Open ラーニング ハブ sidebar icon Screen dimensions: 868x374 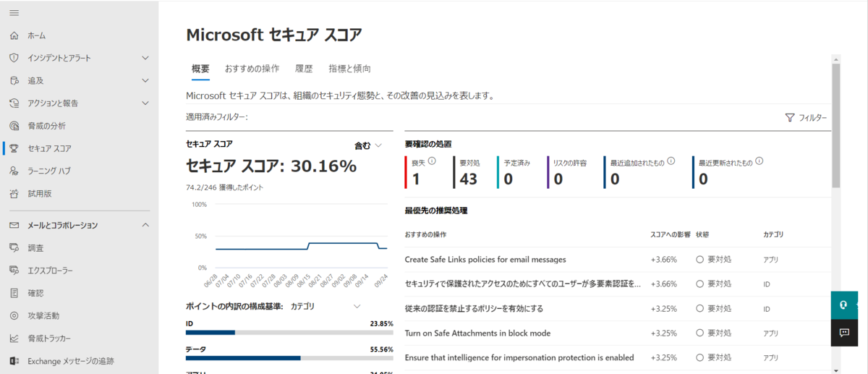14,171
